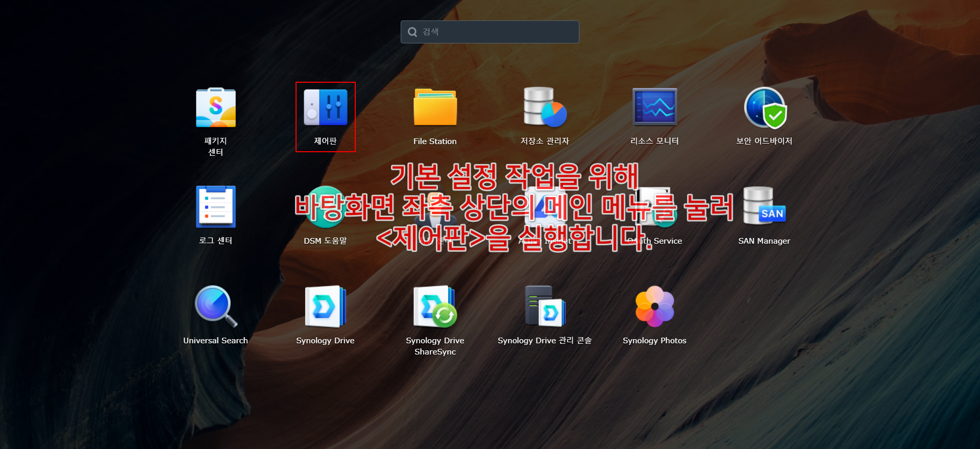Open Synology Photos

tap(655, 306)
